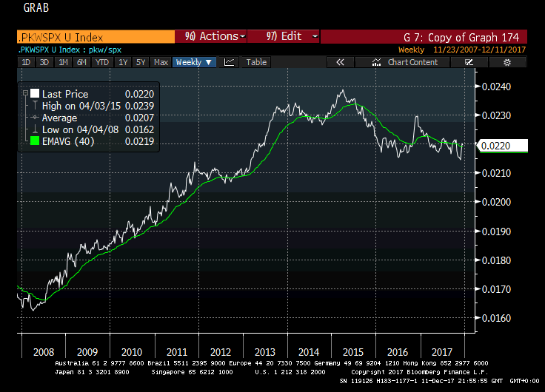Click the High marker icon in legend
Viewport: 545px width, 392px height.
[35, 106]
